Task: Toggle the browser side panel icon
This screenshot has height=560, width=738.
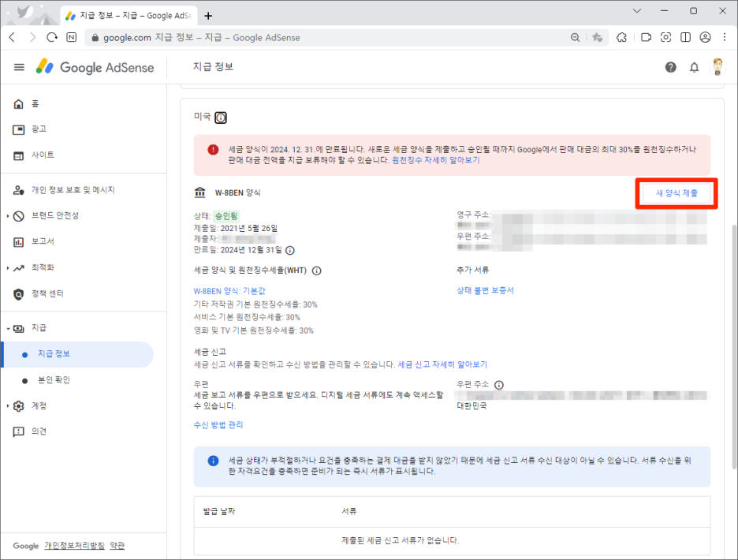Action: pyautogui.click(x=686, y=37)
